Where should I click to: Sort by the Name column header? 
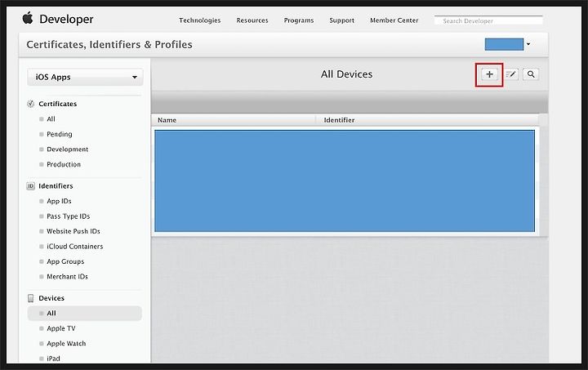[x=167, y=120]
